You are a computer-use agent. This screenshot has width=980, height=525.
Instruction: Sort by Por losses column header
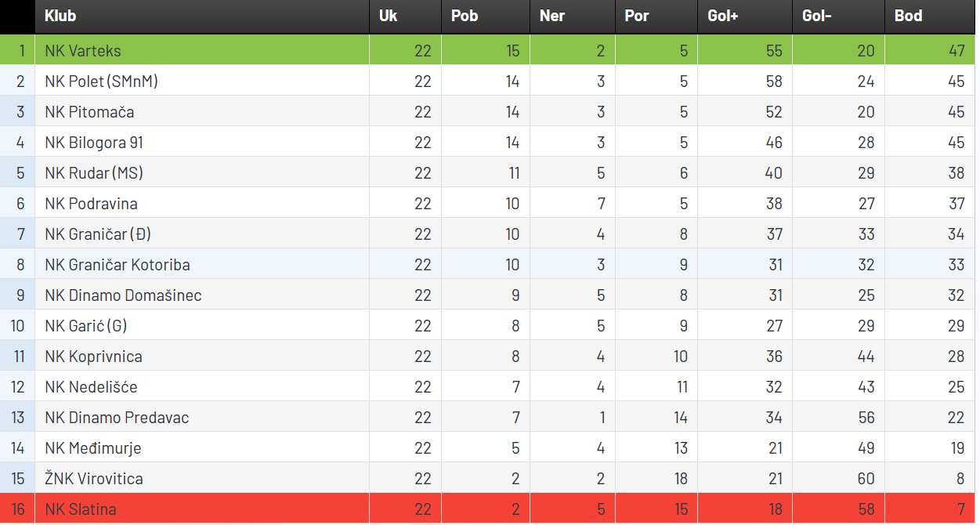(637, 16)
